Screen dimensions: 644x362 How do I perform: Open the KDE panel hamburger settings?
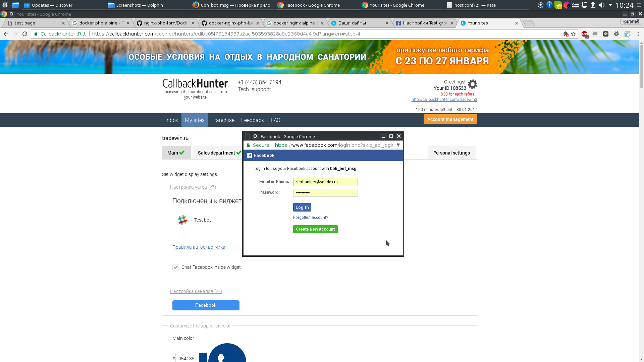[639, 5]
